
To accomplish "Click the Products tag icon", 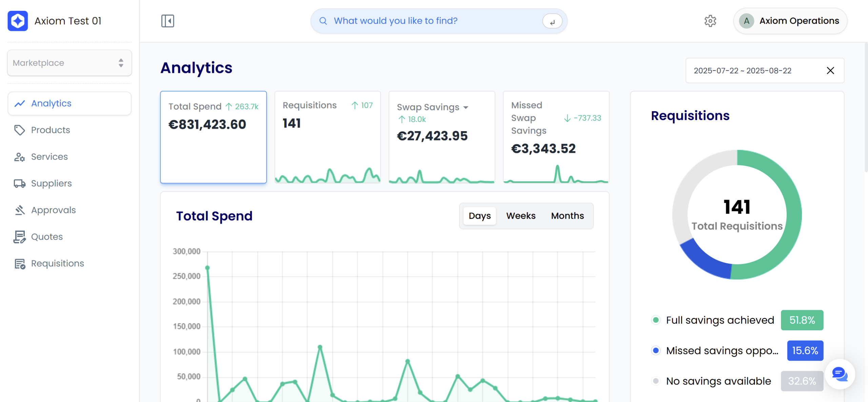I will click(x=19, y=130).
